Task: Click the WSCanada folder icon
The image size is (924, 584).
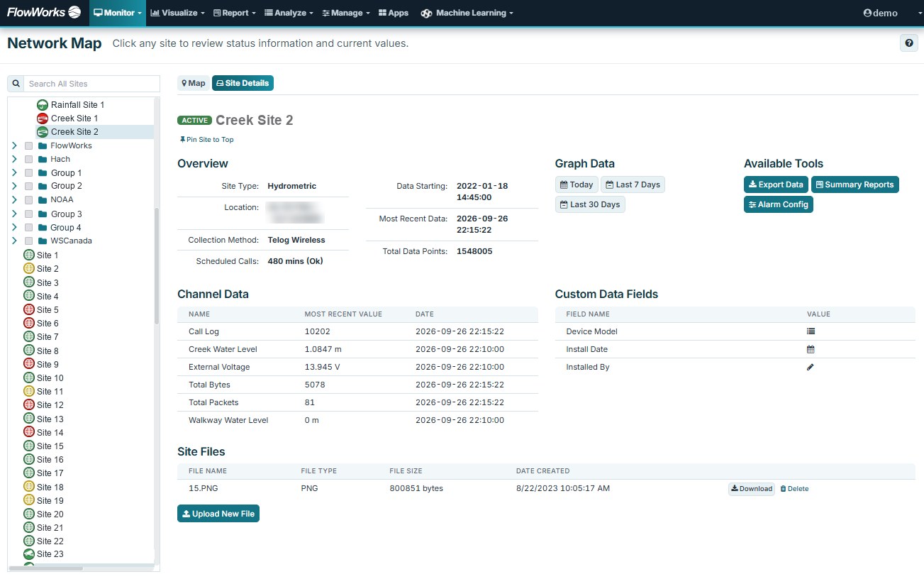Action: pyautogui.click(x=43, y=241)
